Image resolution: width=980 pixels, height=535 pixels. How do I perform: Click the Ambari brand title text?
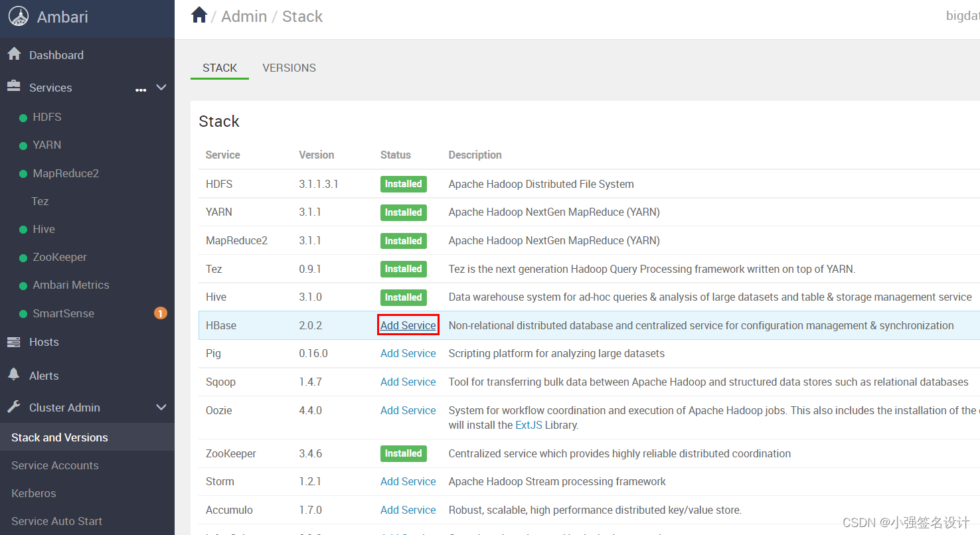click(62, 17)
